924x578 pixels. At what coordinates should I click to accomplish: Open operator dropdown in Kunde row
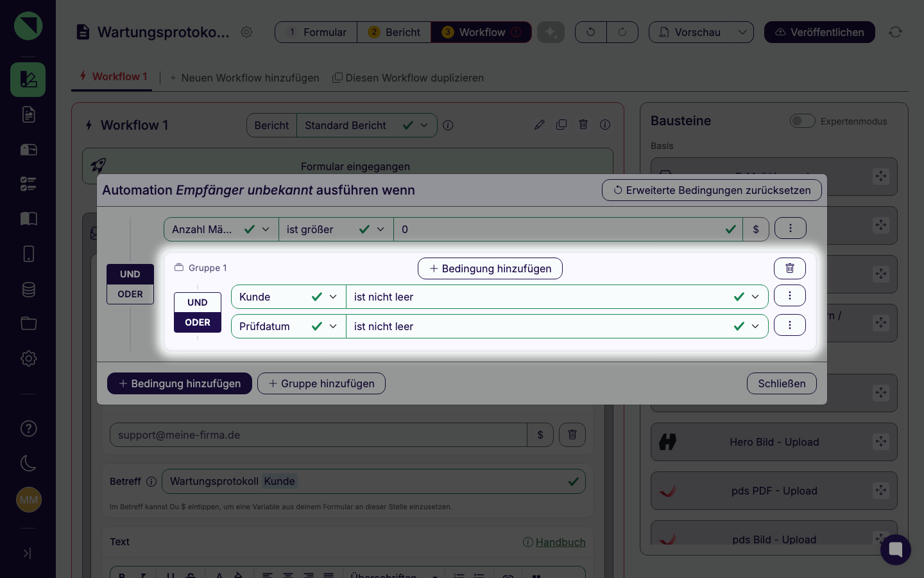(x=557, y=297)
